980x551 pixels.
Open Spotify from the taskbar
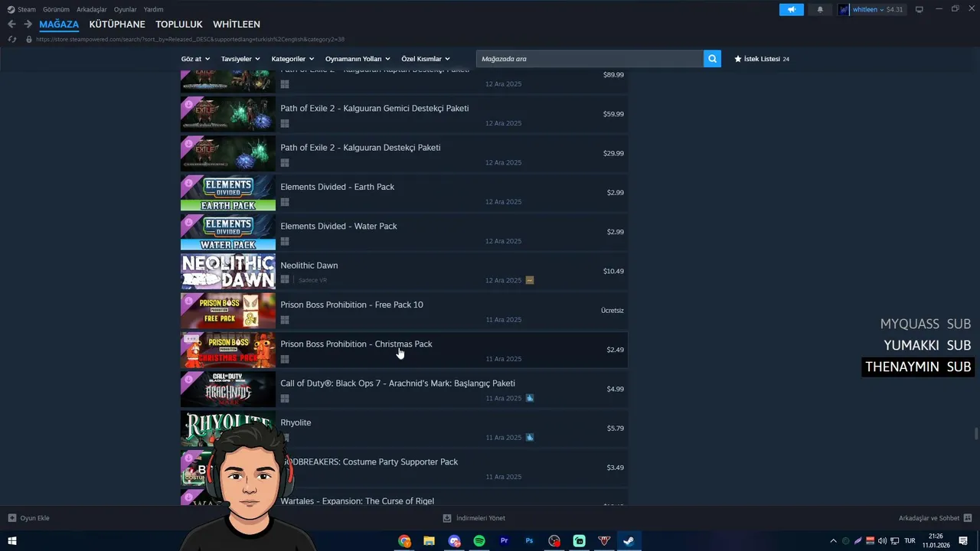click(479, 541)
